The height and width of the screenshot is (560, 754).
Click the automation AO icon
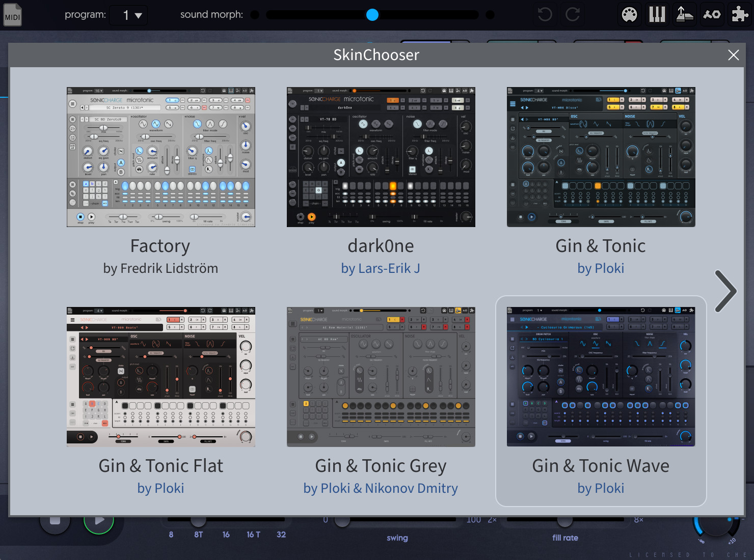coord(712,14)
